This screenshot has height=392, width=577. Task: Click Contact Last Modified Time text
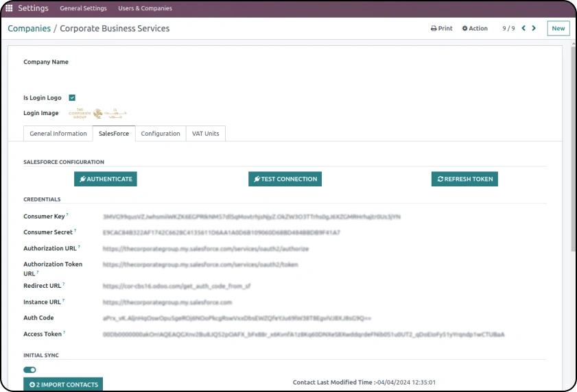pos(364,382)
